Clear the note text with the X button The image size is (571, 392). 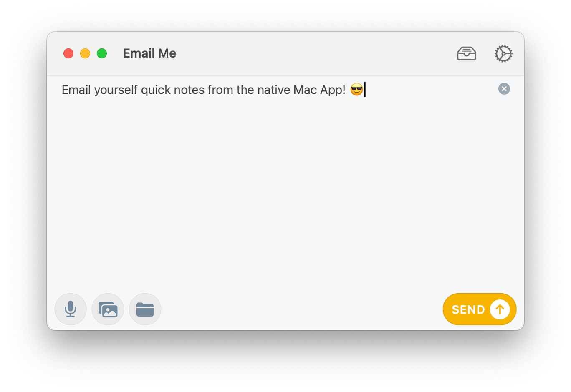[504, 88]
